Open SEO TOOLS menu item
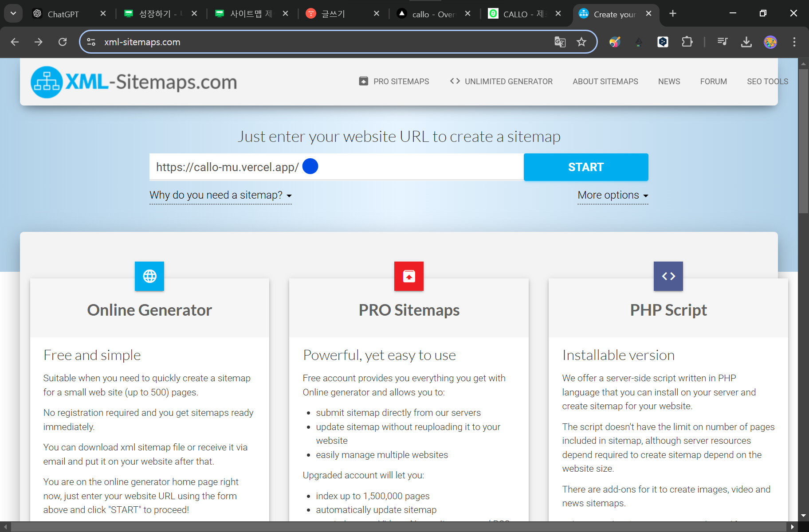The width and height of the screenshot is (809, 532). tap(767, 82)
